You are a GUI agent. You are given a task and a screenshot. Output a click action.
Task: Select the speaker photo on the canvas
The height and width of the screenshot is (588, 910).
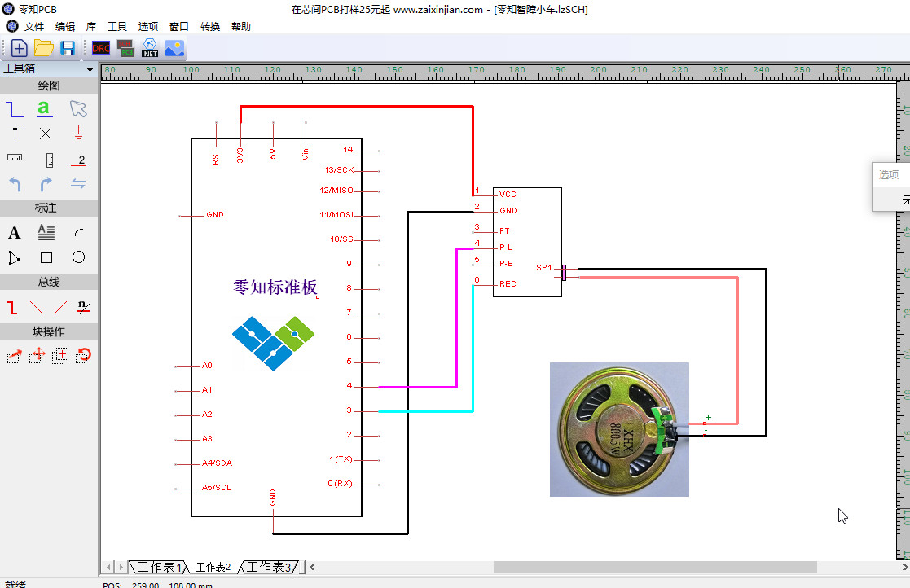tap(619, 430)
